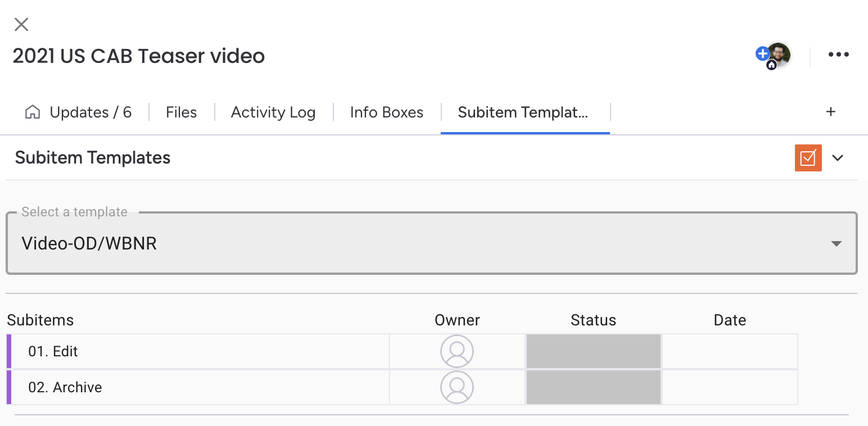Screen dimensions: 868x426
Task: Open the Activity Log tab
Action: (x=273, y=112)
